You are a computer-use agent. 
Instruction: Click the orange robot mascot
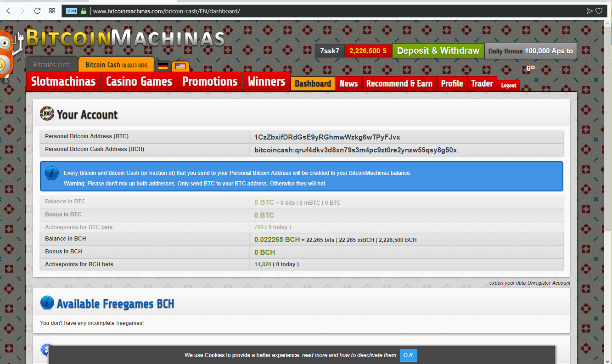pos(8,56)
